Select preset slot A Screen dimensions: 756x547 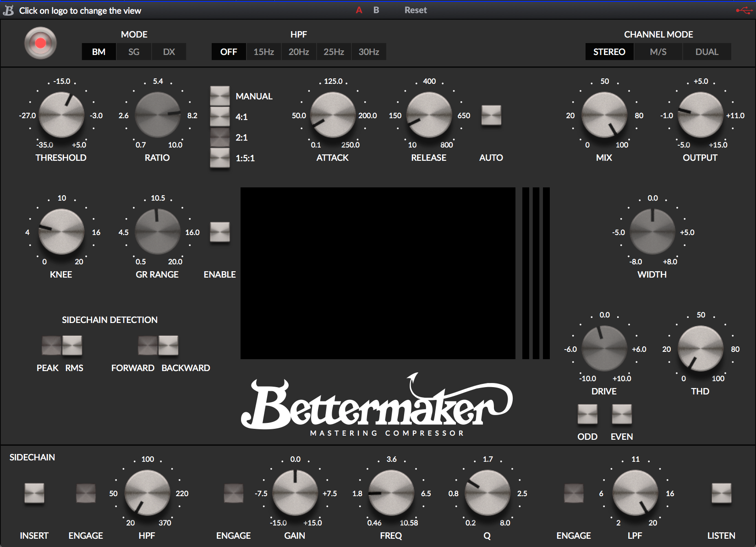pyautogui.click(x=359, y=10)
